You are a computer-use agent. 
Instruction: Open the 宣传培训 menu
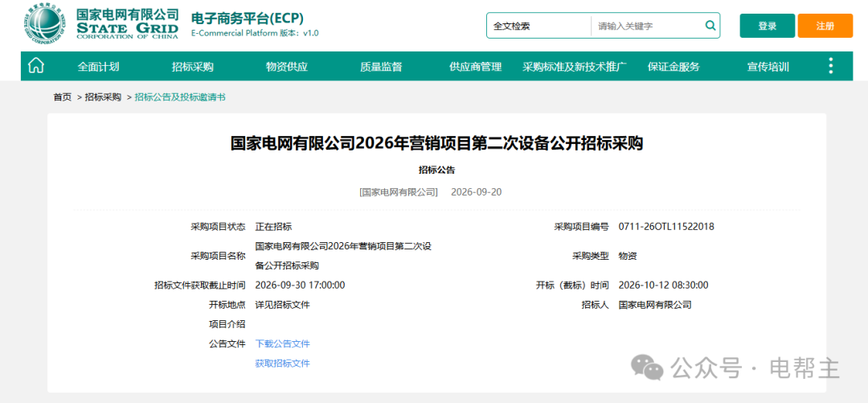768,67
